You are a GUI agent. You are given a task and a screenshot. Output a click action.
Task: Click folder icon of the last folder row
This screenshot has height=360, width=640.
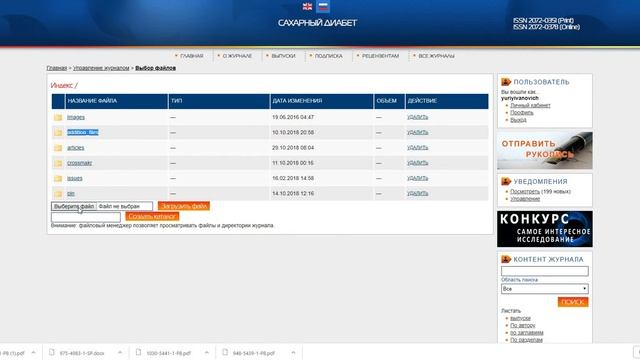(x=58, y=194)
